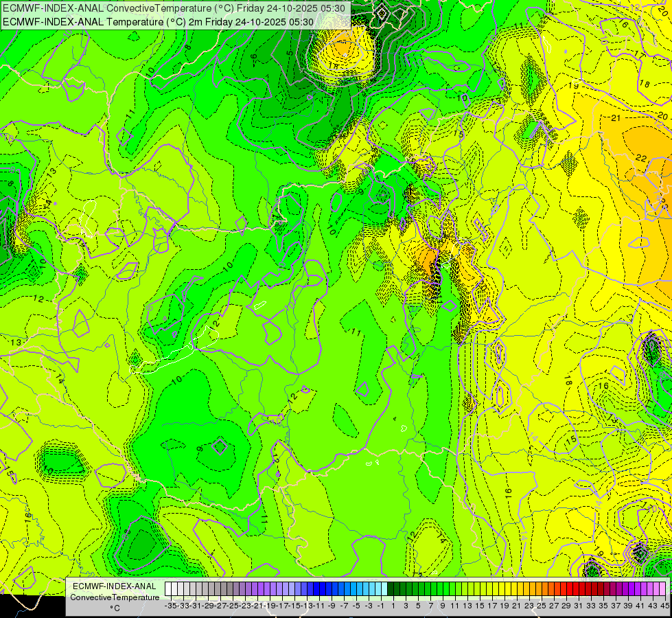Click the 17 legend scale value
672x618 pixels.
click(492, 606)
